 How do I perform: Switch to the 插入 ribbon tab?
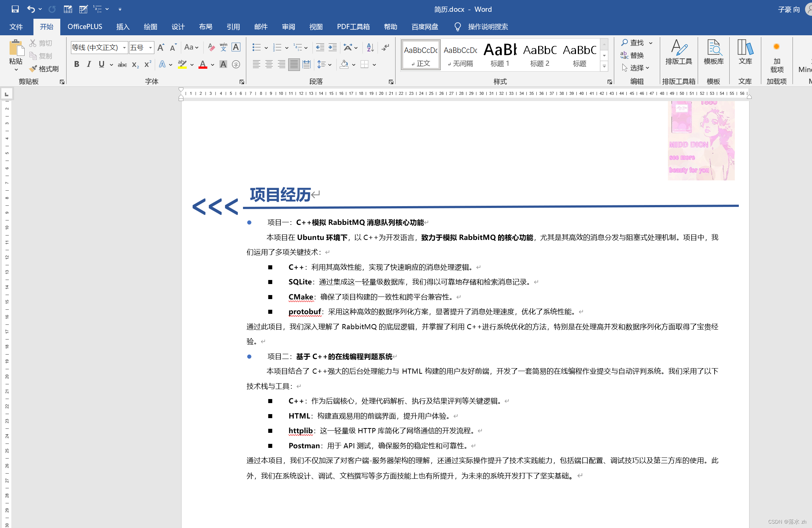[x=123, y=27]
